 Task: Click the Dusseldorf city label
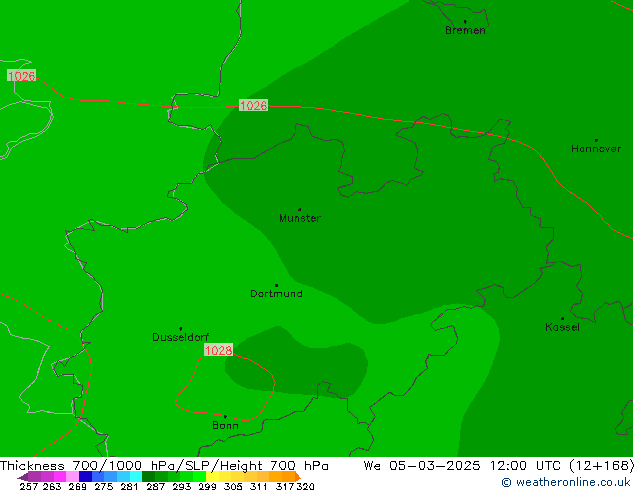point(180,337)
